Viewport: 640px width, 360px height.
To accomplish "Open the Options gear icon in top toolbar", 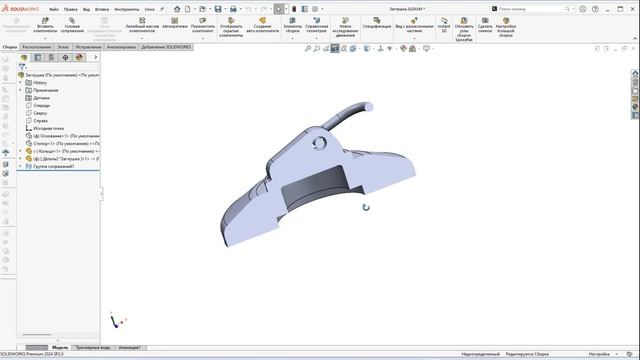I will (315, 9).
